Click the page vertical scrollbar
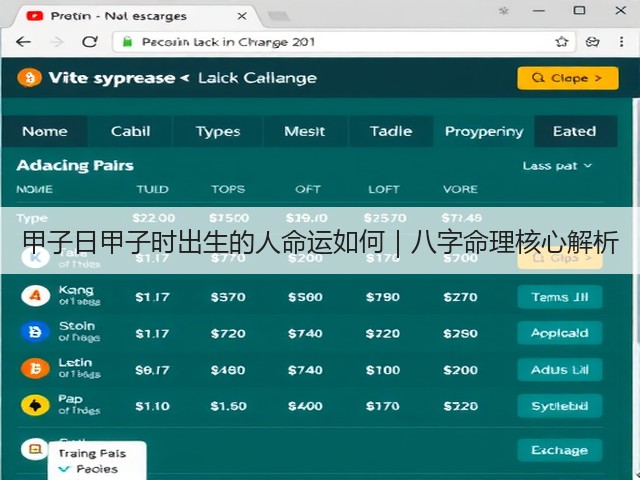The width and height of the screenshot is (640, 480). click(636, 220)
